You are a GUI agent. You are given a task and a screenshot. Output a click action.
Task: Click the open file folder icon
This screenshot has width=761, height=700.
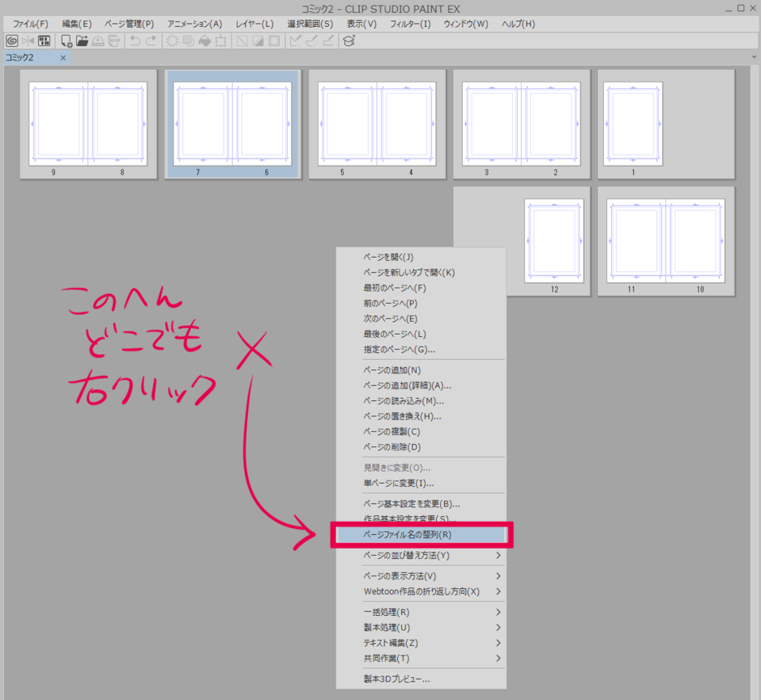click(82, 41)
